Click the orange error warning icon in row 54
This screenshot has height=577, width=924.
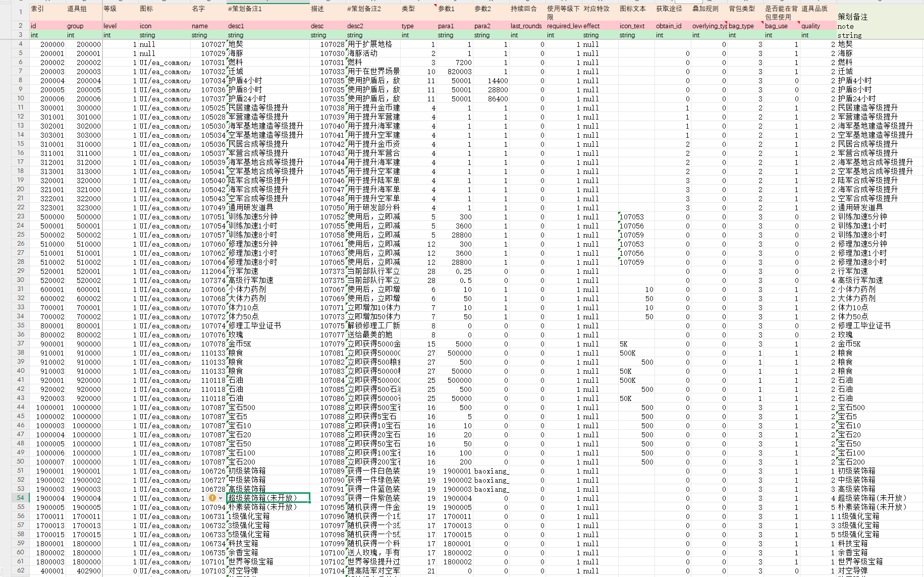[212, 498]
